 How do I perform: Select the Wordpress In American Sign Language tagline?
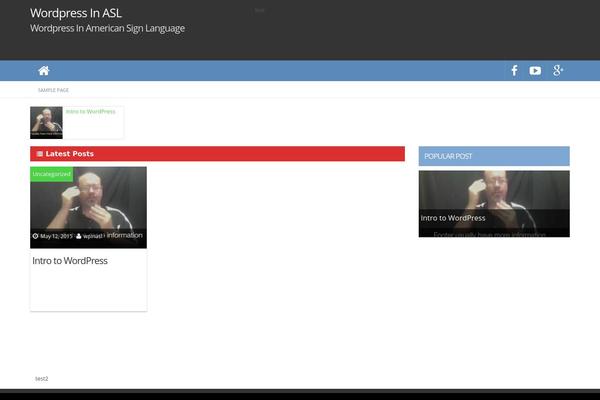coord(107,28)
